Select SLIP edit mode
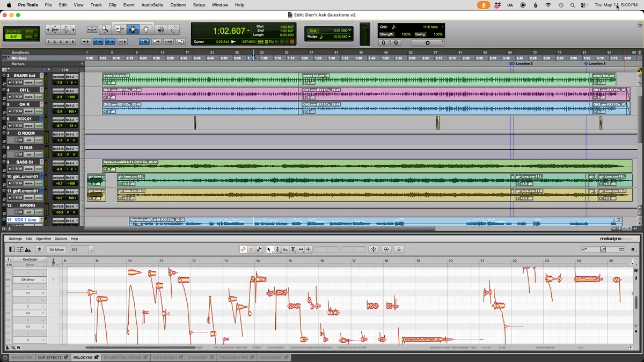Image resolution: width=644 pixels, height=362 pixels. coord(13,36)
